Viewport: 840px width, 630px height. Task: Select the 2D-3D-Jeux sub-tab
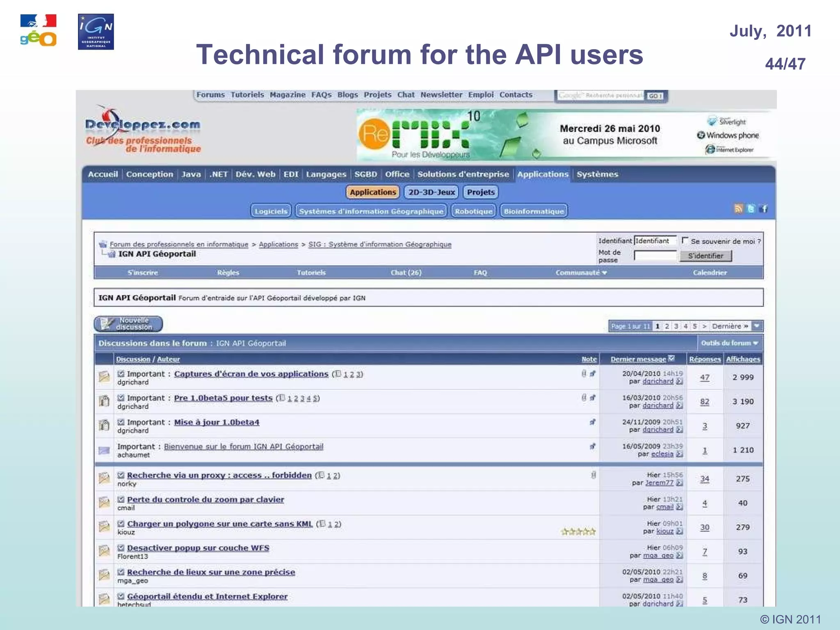(x=431, y=192)
